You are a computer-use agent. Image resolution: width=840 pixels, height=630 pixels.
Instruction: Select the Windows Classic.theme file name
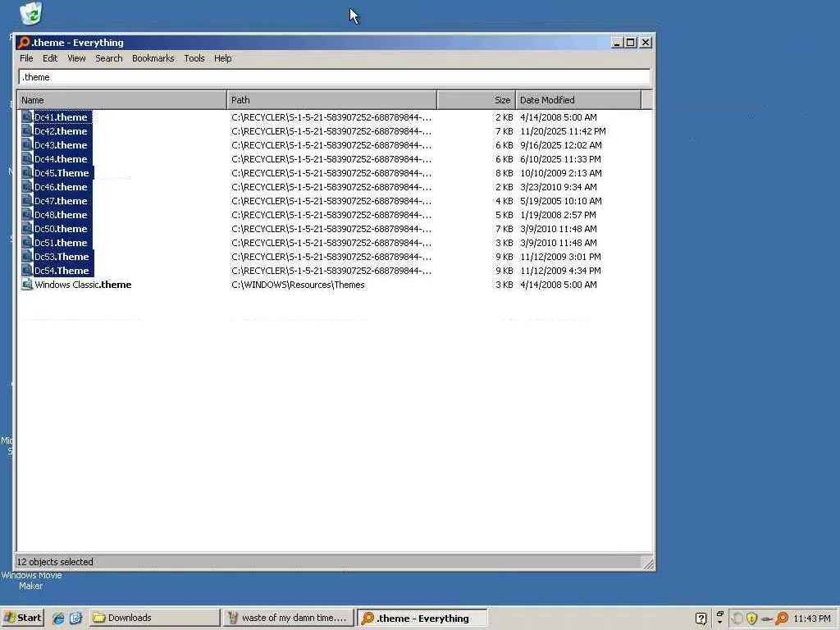tap(83, 285)
